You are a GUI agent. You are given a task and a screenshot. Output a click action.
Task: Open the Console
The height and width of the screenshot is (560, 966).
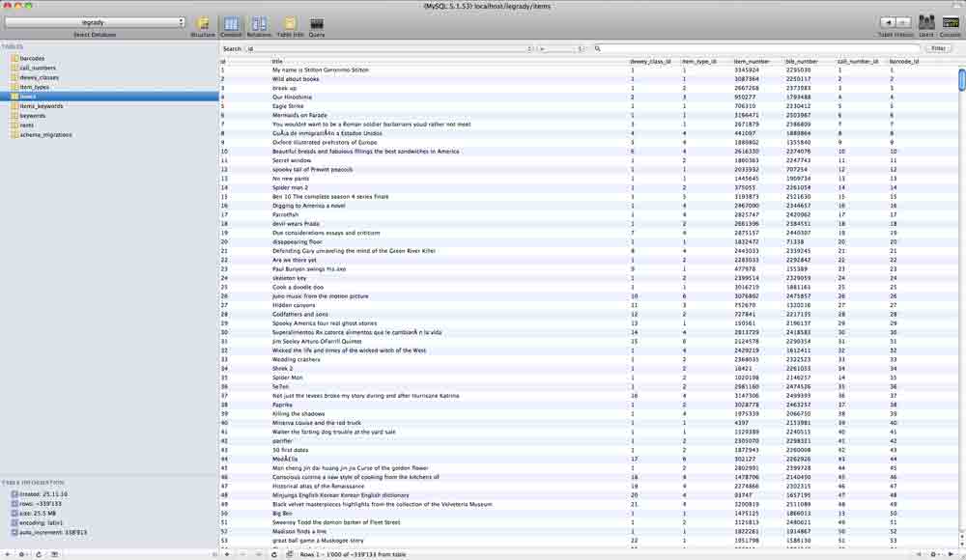[950, 23]
